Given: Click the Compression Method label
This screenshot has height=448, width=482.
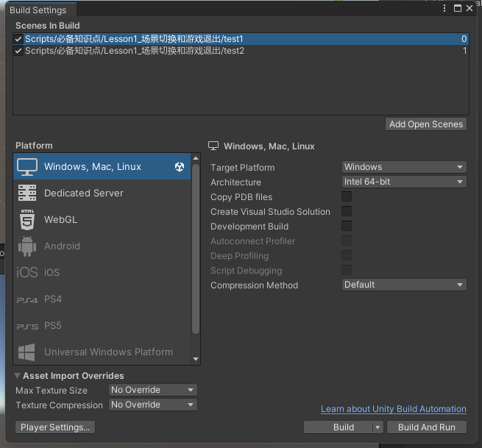Looking at the screenshot, I should [x=254, y=285].
